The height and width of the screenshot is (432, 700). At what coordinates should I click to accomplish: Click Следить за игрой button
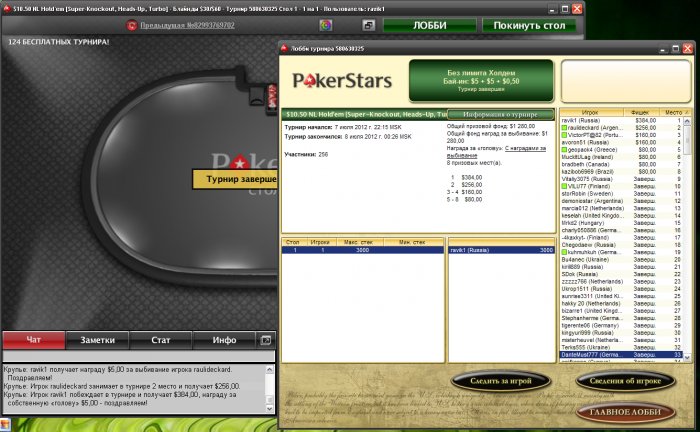point(500,381)
